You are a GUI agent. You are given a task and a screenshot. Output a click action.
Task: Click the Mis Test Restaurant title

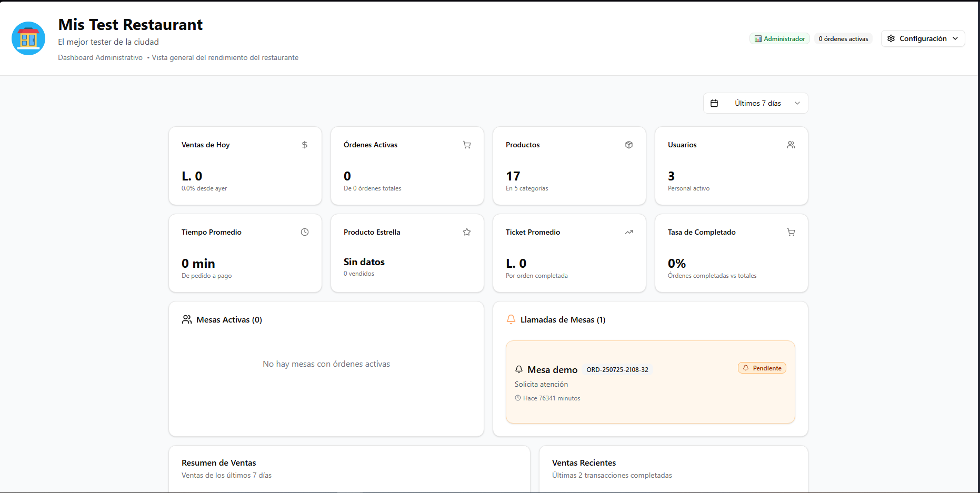click(x=130, y=25)
